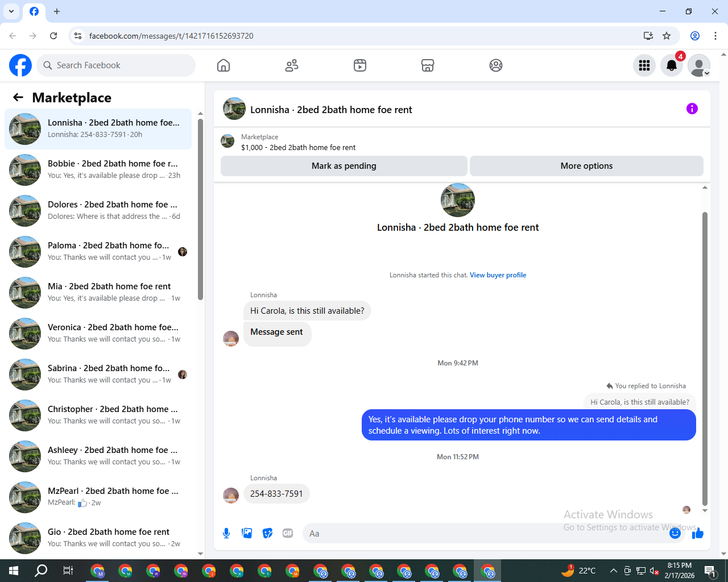Click the 254-833-7591 message bubble
Screen dimensions: 728x582
point(276,494)
